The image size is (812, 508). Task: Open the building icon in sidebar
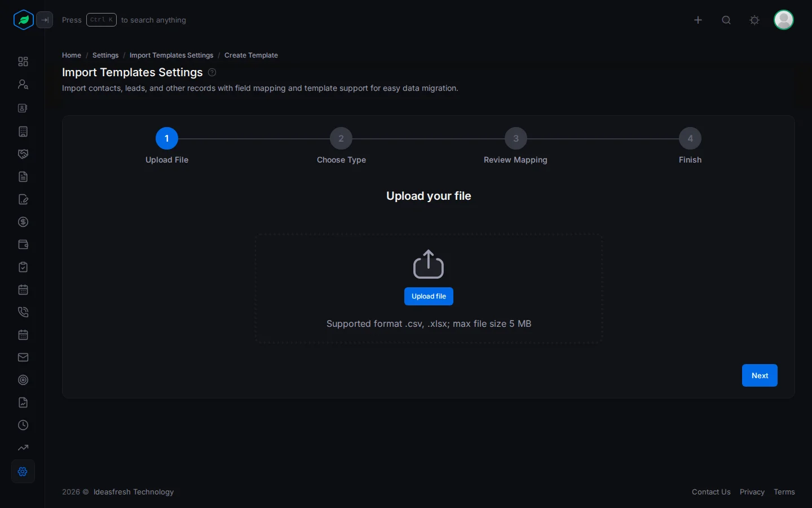coord(23,132)
